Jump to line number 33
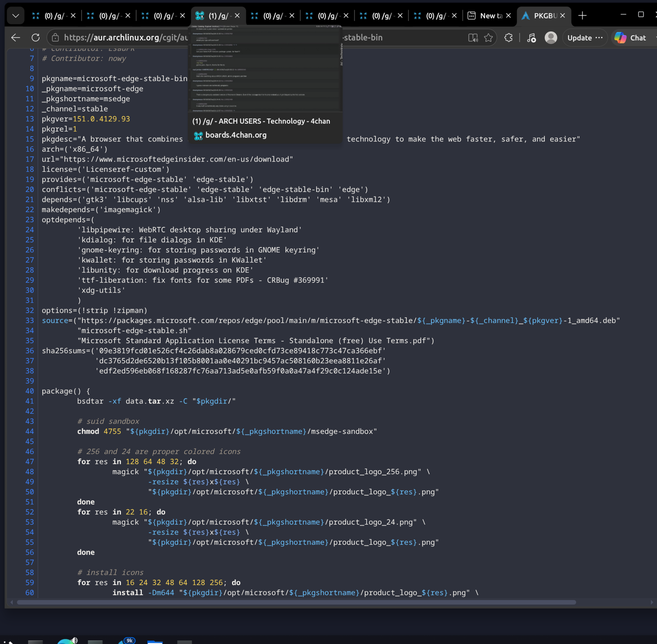This screenshot has width=657, height=644. (x=30, y=321)
